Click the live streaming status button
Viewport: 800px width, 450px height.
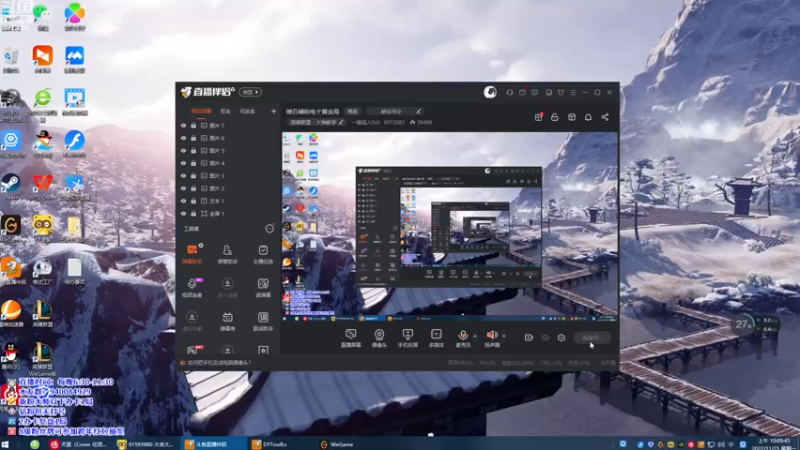click(x=592, y=338)
